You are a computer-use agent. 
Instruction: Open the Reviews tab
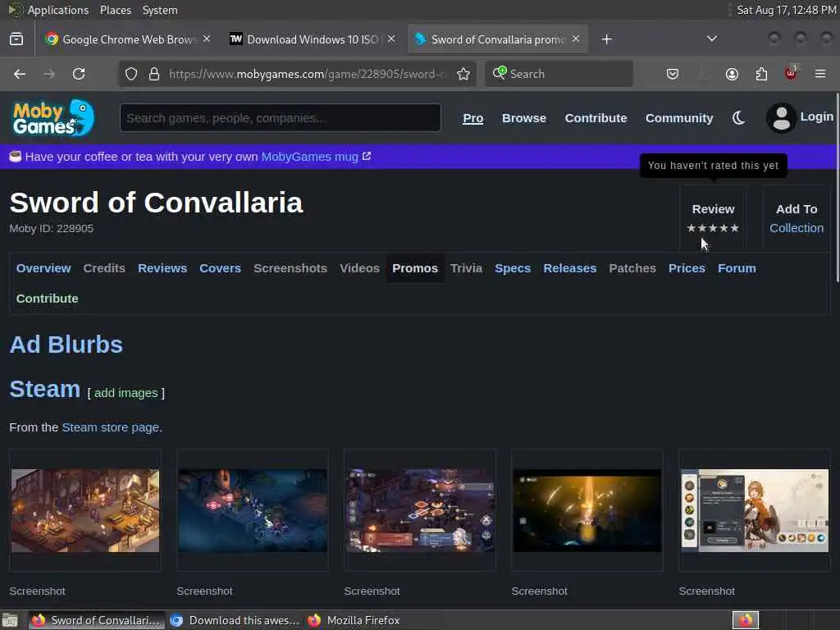[x=162, y=268]
